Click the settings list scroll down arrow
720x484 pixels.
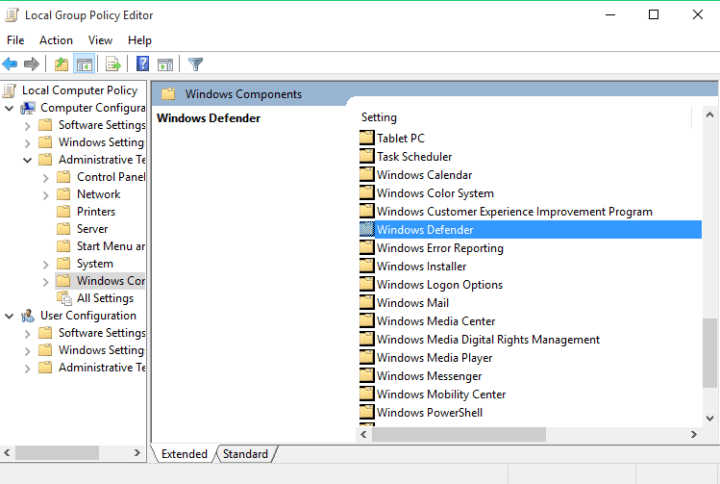click(709, 418)
